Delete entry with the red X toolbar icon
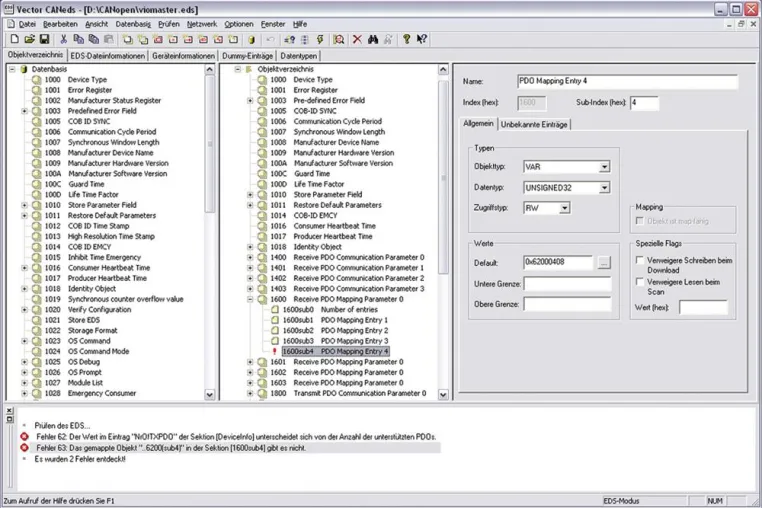This screenshot has height=508, width=762. pos(357,39)
